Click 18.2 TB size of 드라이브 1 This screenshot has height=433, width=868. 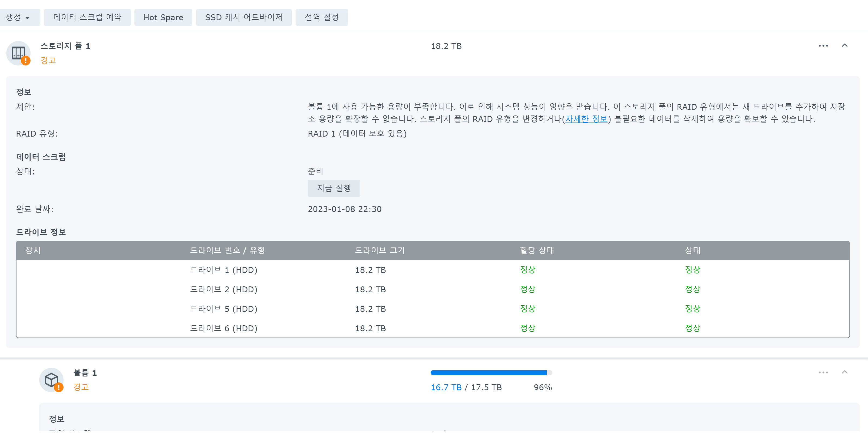pos(370,270)
